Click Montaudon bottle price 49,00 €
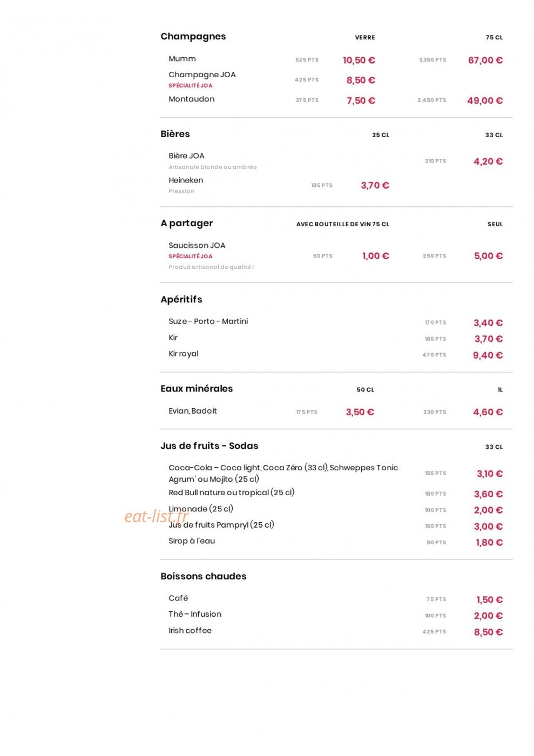This screenshot has height=756, width=534. [x=484, y=100]
